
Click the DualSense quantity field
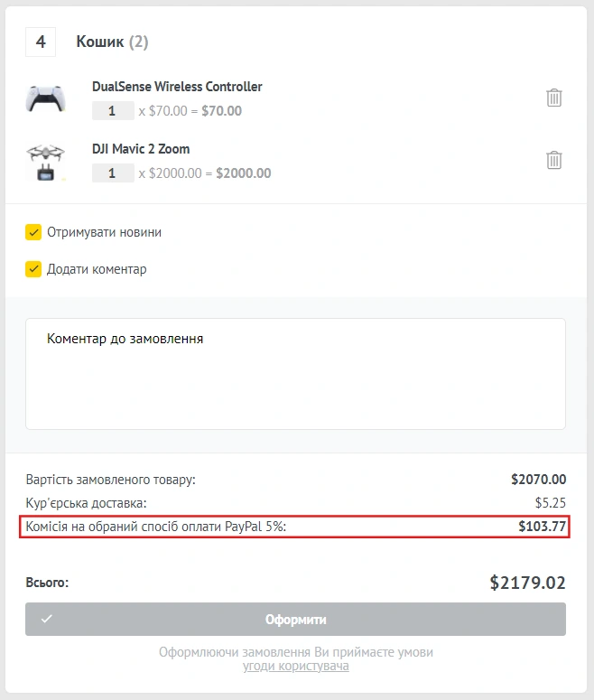(x=113, y=111)
